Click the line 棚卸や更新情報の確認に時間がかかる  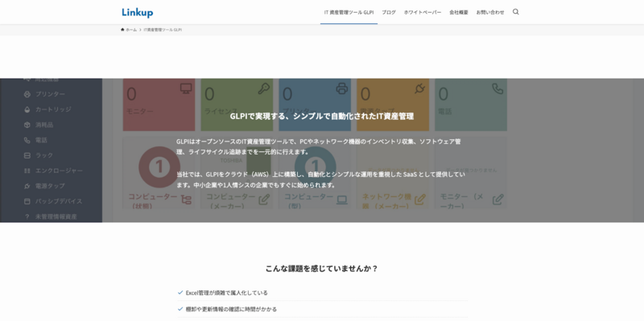tap(231, 309)
